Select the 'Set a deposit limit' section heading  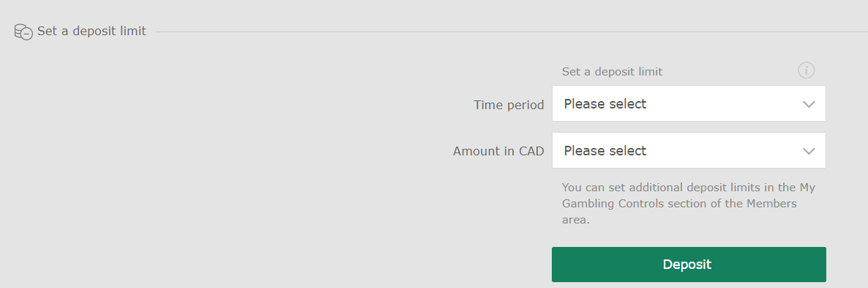point(92,32)
